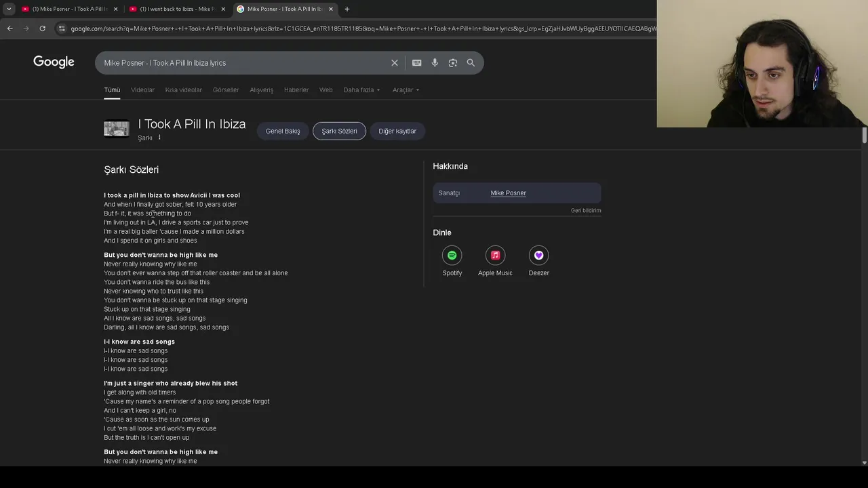Open the tab search dropdown arrow
This screenshot has width=868, height=488.
point(9,9)
